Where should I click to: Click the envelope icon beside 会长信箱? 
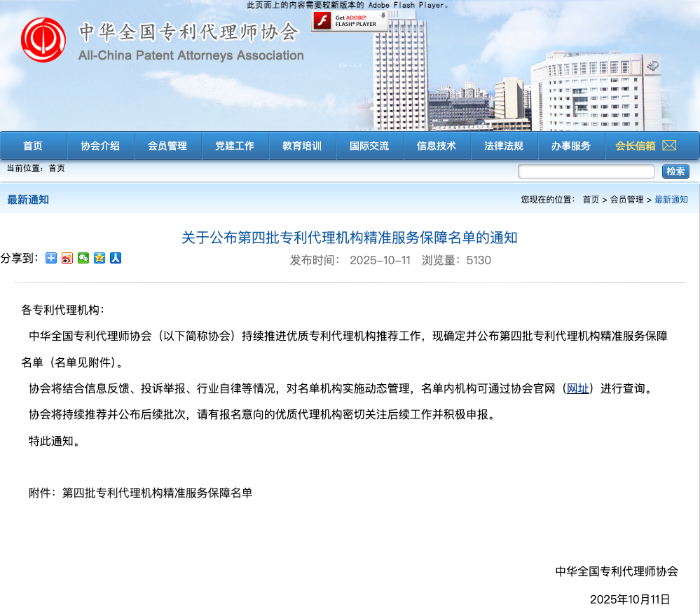point(669,146)
